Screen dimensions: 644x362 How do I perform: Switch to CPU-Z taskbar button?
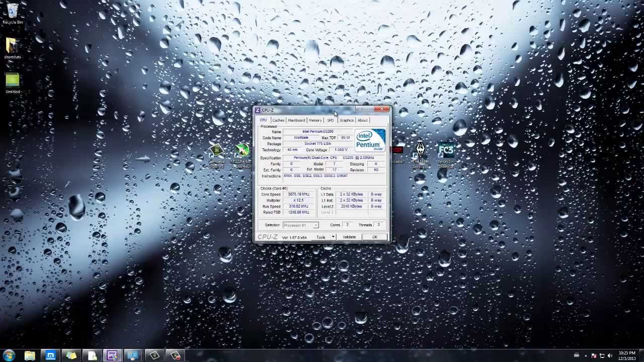click(112, 356)
